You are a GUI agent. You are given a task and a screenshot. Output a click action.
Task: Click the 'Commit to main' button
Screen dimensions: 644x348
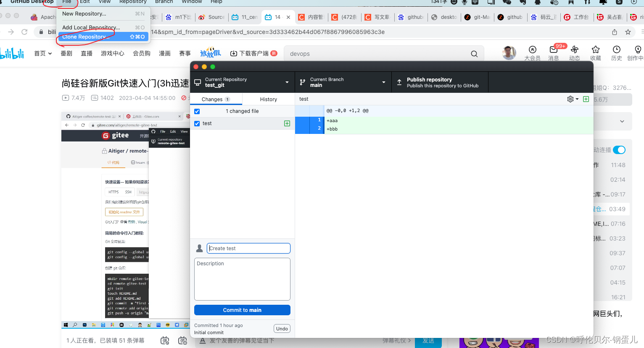[x=242, y=310]
